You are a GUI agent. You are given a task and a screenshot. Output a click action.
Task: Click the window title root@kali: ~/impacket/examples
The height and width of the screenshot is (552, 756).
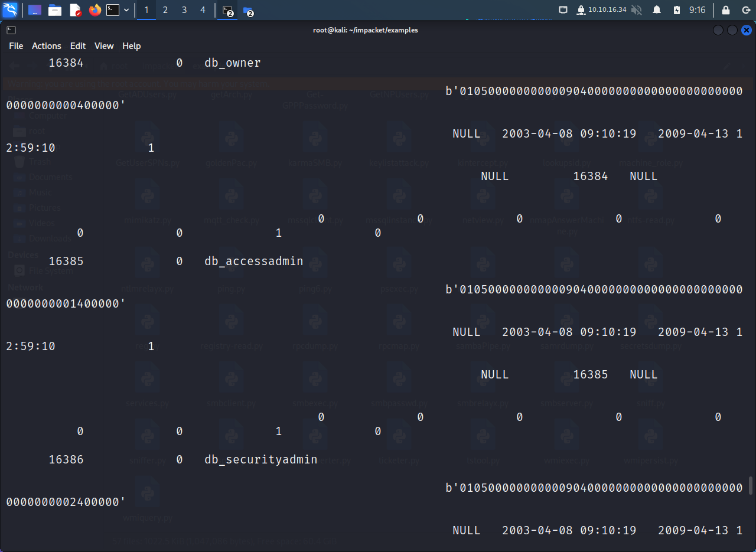click(366, 30)
